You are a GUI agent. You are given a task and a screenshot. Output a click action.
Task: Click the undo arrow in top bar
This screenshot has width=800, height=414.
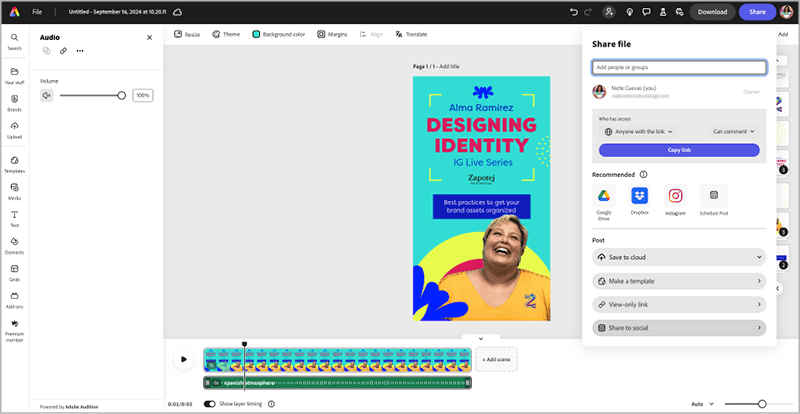pos(573,12)
